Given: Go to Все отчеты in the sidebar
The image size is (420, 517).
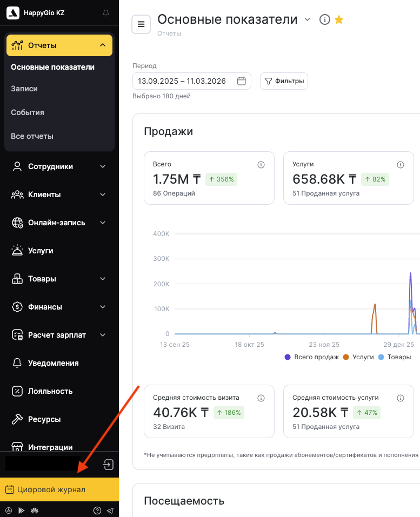Looking at the screenshot, I should point(32,136).
